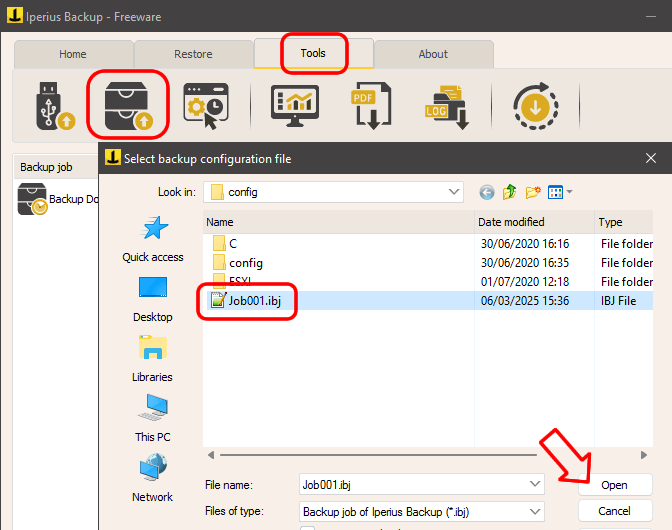Click the 30/06/2020 16:16 date cell
Image resolution: width=672 pixels, height=530 pixels.
pyautogui.click(x=525, y=244)
